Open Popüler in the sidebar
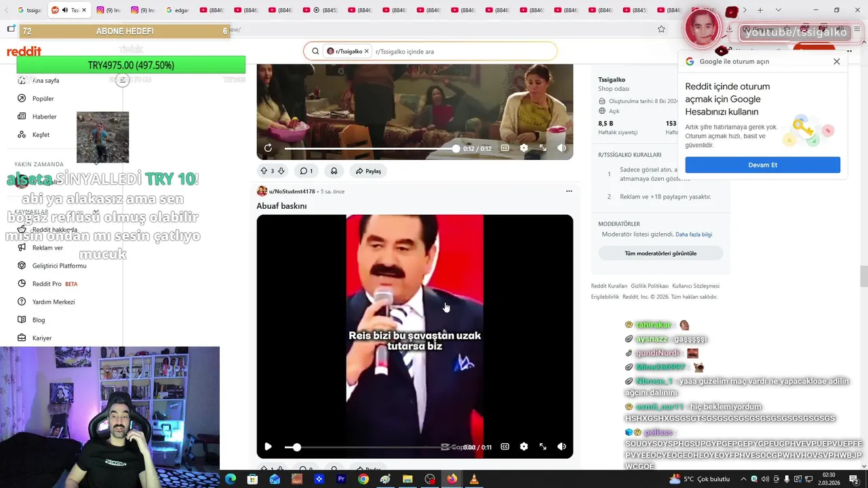The height and width of the screenshot is (488, 868). pyautogui.click(x=43, y=98)
